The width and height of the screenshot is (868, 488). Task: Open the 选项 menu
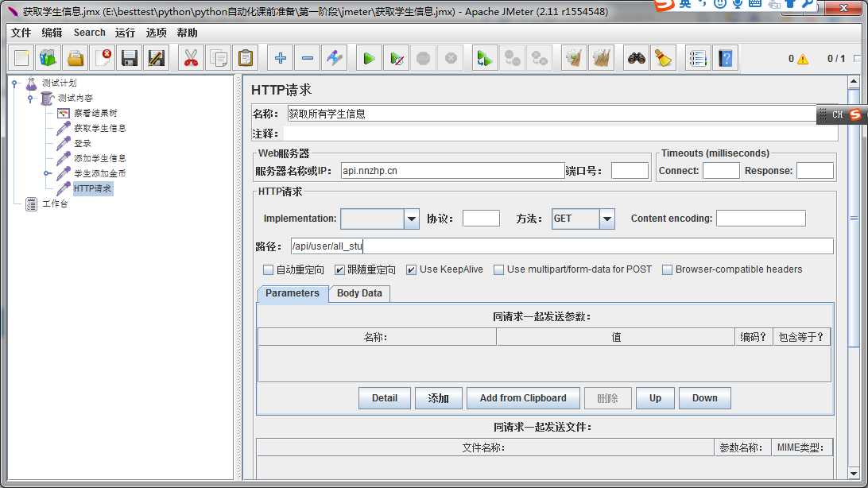point(156,33)
